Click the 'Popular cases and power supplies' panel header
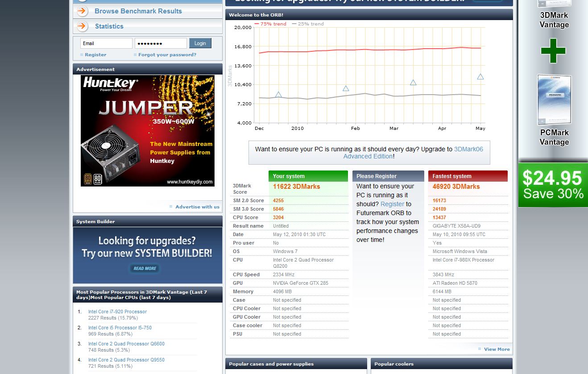Viewport: 588px width, 374px height. point(296,364)
